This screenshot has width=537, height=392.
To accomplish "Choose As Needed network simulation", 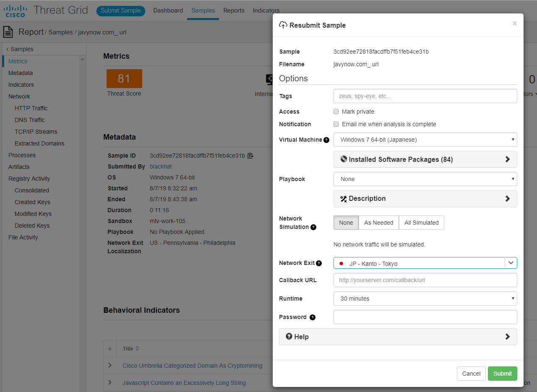I will click(x=378, y=223).
